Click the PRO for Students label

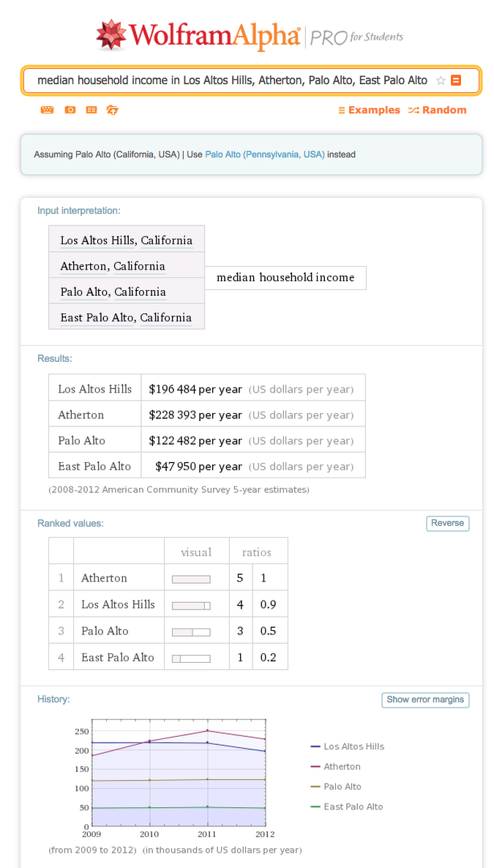(x=357, y=37)
